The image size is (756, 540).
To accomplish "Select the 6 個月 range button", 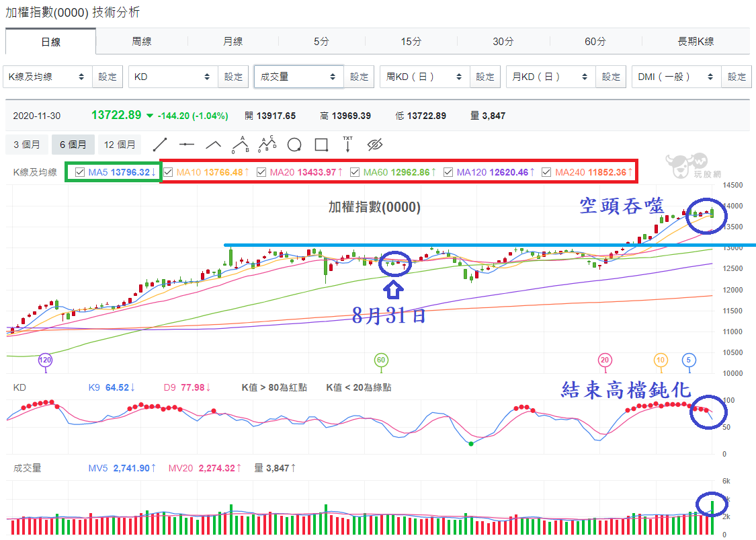I will pyautogui.click(x=73, y=145).
